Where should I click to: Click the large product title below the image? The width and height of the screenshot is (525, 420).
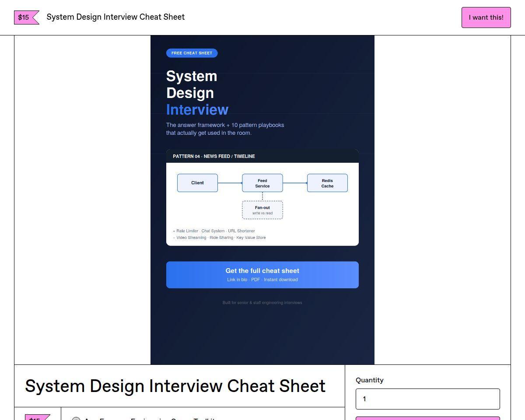175,386
